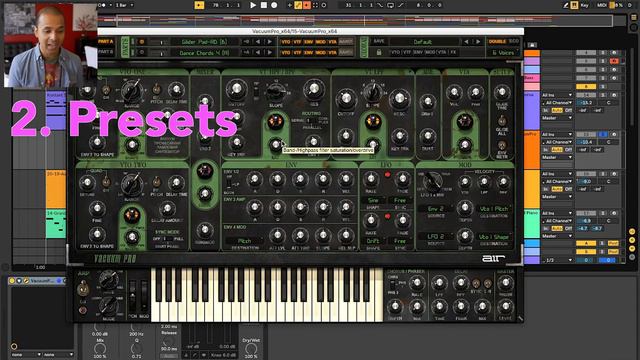Open the 1/2 output dropdown on master
This screenshot has height=360, width=640.
pos(558,260)
